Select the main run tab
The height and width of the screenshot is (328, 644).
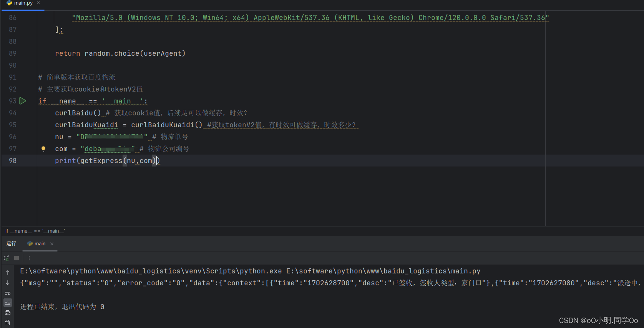[x=40, y=244]
